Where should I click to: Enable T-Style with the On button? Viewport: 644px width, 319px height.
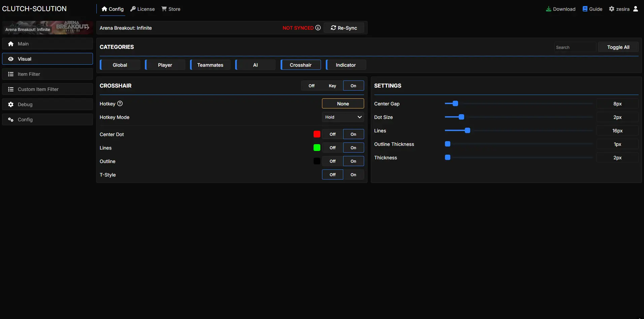point(353,174)
